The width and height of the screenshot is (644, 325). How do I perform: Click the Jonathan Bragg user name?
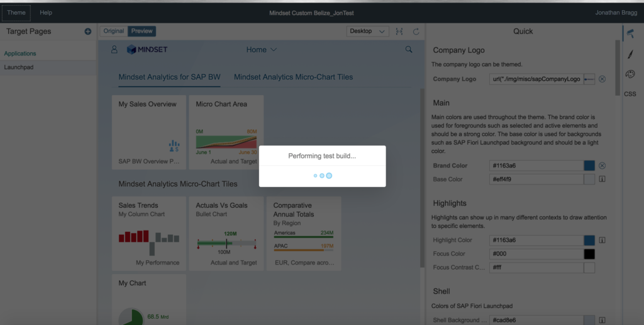point(616,13)
